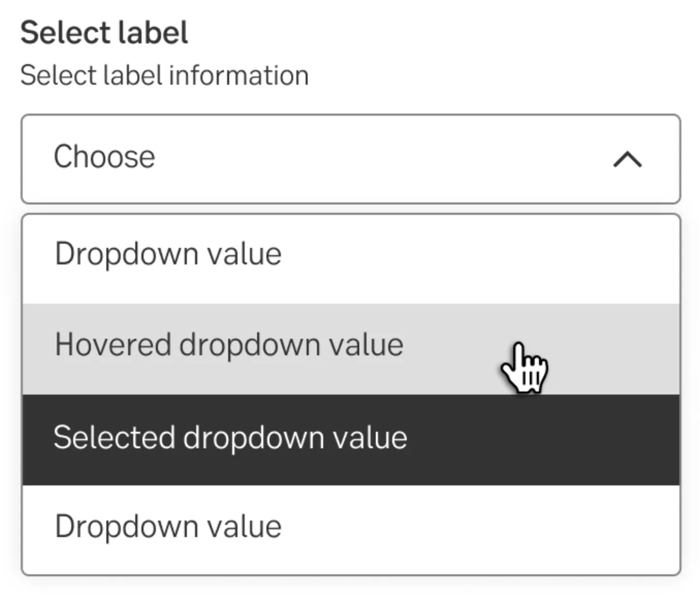Select the first "Dropdown value" option
This screenshot has height=597, width=700.
click(x=168, y=254)
